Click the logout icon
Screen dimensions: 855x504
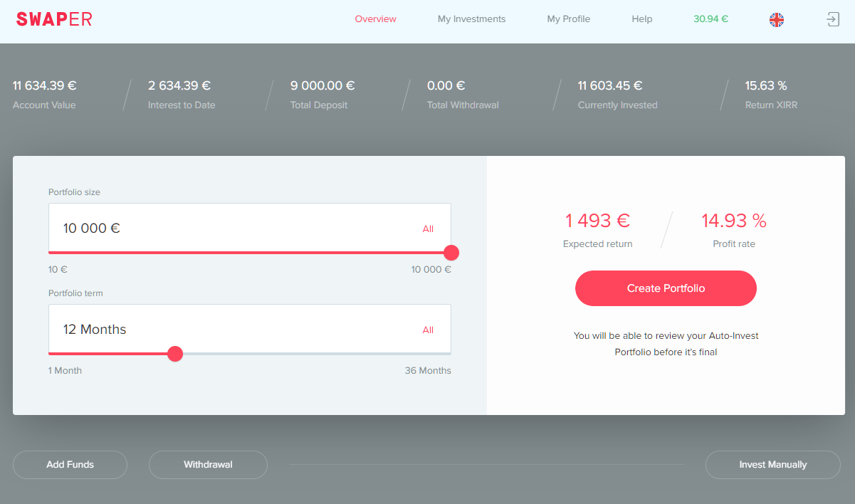(x=833, y=19)
